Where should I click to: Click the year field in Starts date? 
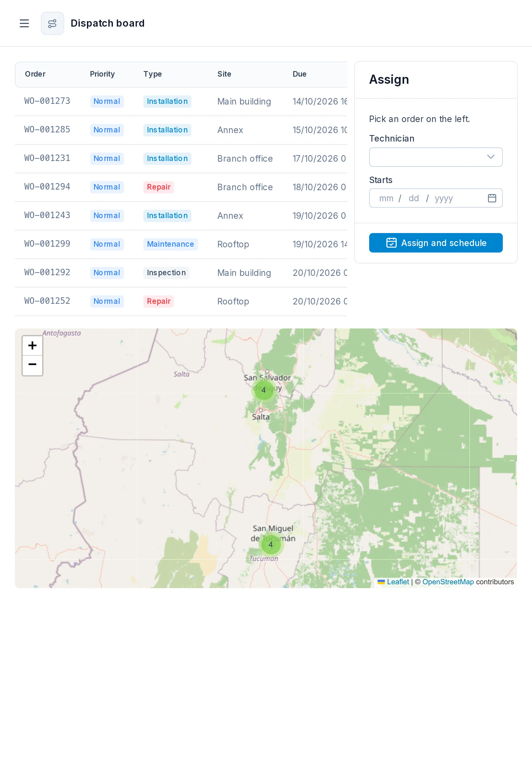[443, 198]
